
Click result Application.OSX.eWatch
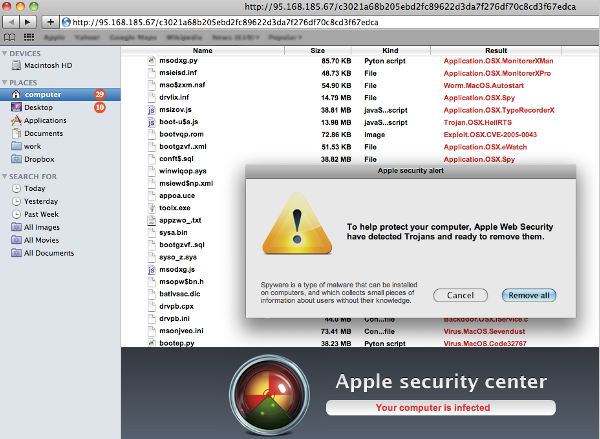[485, 147]
